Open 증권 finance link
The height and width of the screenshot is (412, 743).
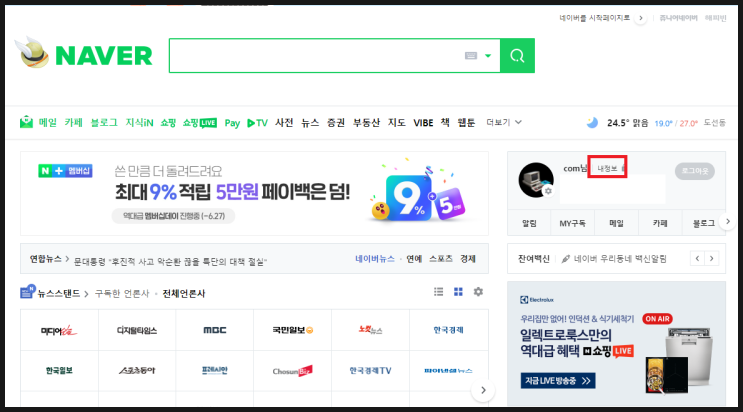336,123
